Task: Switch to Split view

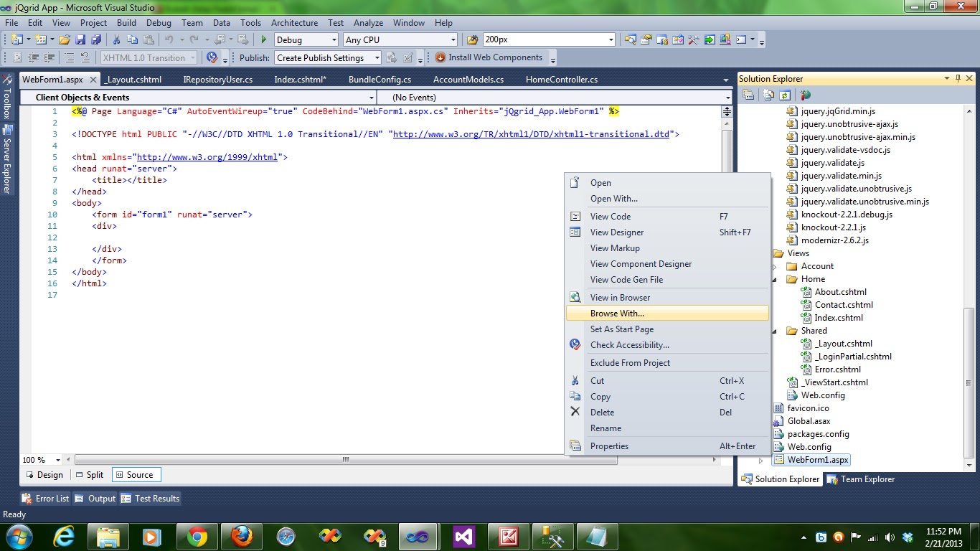Action: (x=89, y=475)
